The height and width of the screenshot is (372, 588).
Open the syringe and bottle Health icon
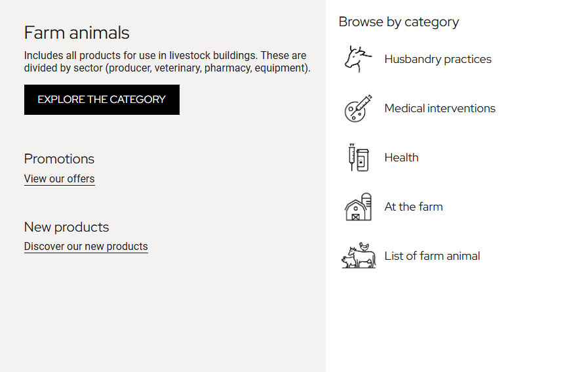pos(358,157)
